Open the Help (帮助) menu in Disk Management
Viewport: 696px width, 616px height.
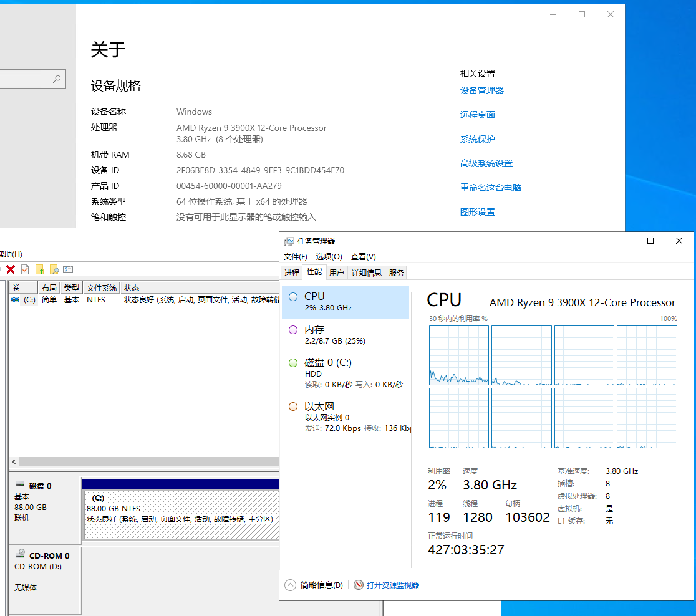[11, 254]
